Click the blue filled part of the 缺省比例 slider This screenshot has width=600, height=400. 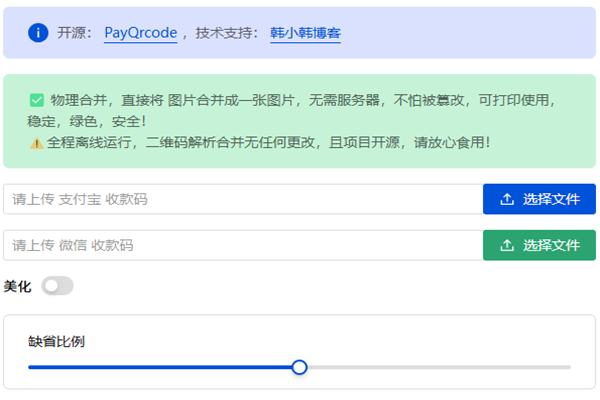tap(160, 367)
